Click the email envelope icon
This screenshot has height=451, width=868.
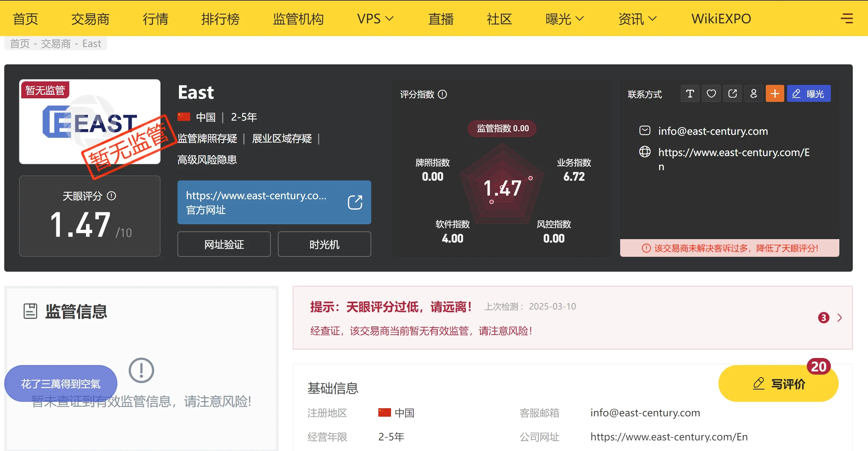(645, 131)
